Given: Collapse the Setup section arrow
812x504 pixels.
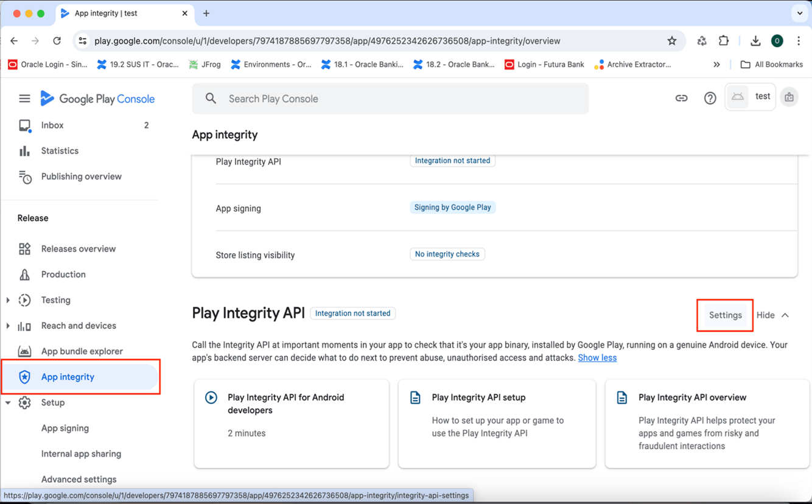Looking at the screenshot, I should [x=8, y=402].
